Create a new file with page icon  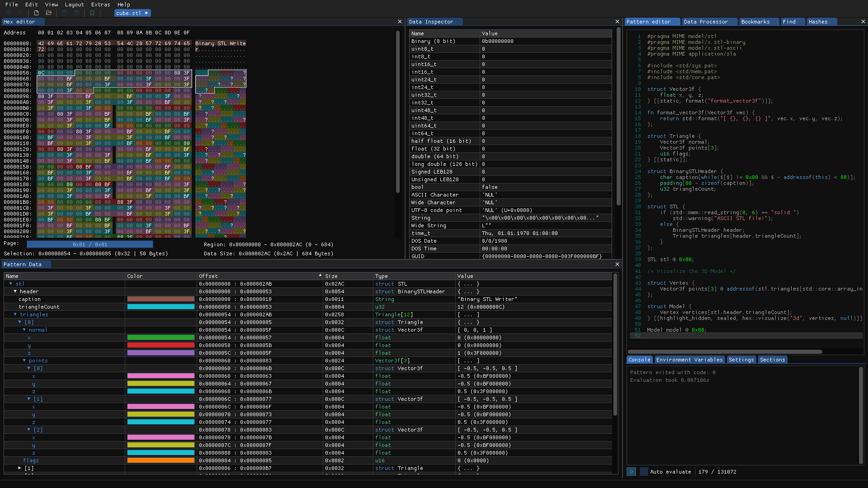(x=36, y=13)
